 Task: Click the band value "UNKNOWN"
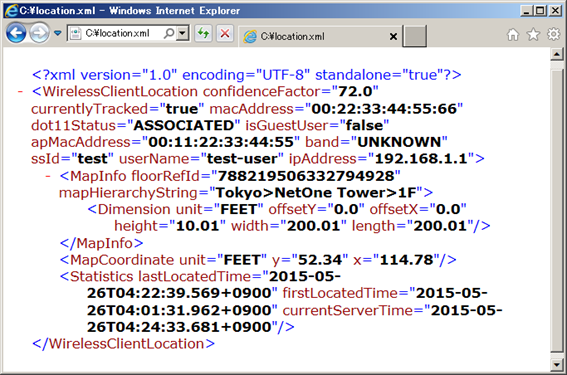[399, 142]
